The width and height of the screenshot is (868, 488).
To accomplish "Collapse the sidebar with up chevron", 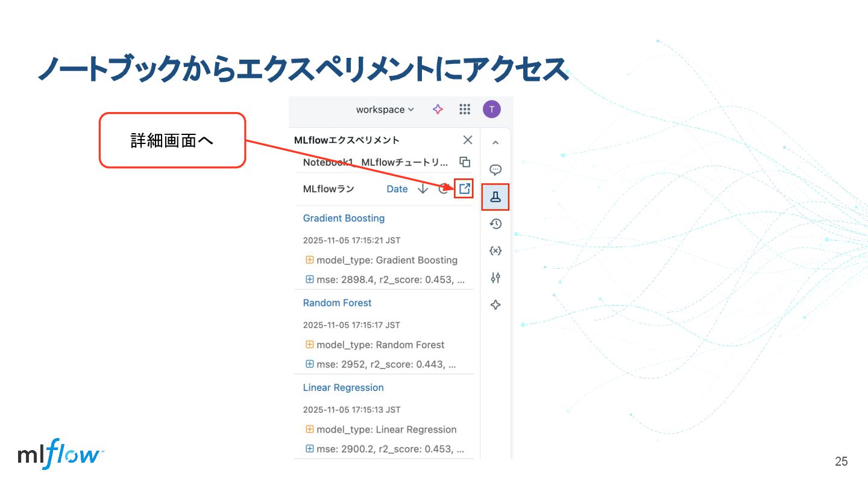I will tap(495, 143).
